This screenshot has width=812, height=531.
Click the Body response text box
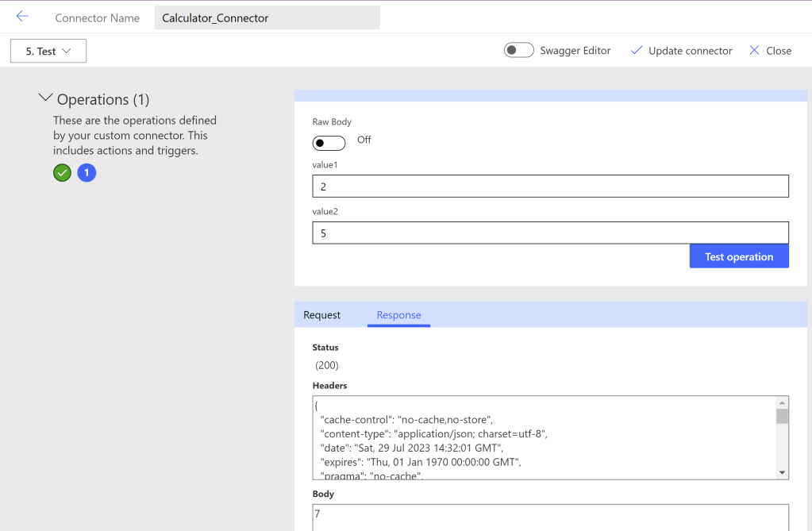coord(550,516)
